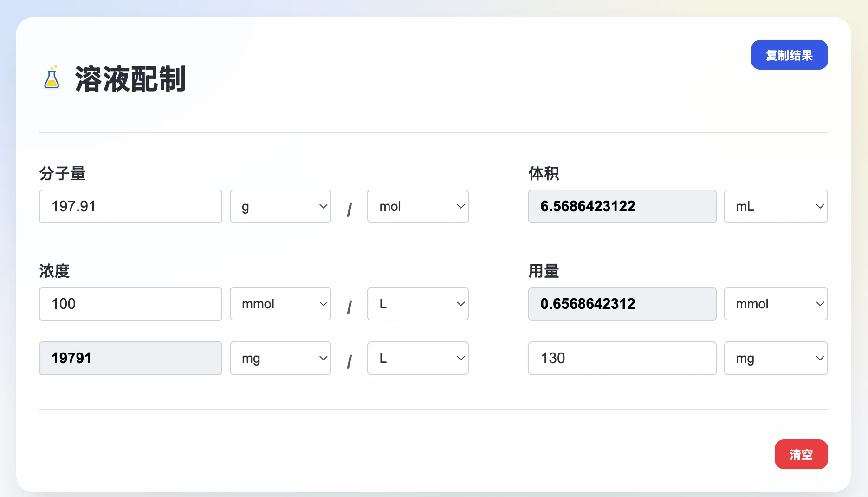Open the L dropdown in the mg concentration row
868x497 pixels.
pos(418,358)
